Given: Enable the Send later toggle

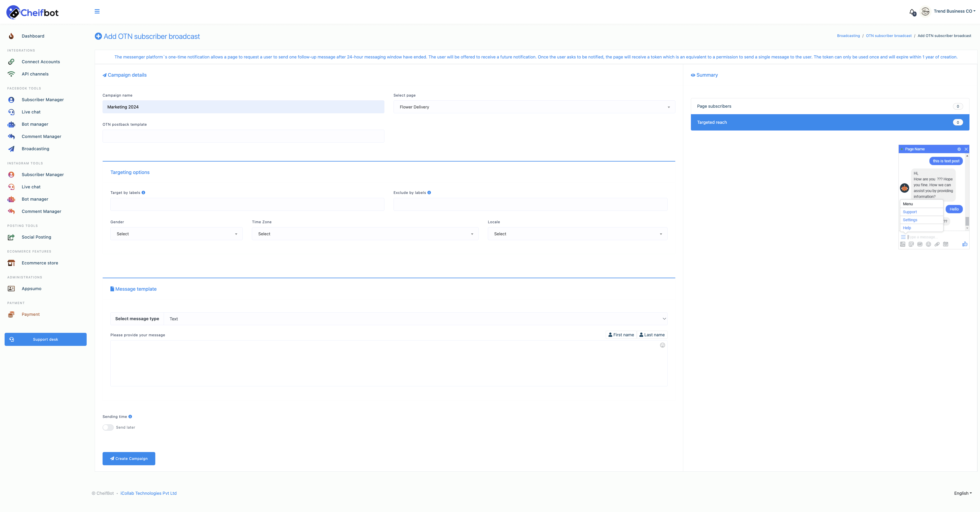Looking at the screenshot, I should point(108,427).
